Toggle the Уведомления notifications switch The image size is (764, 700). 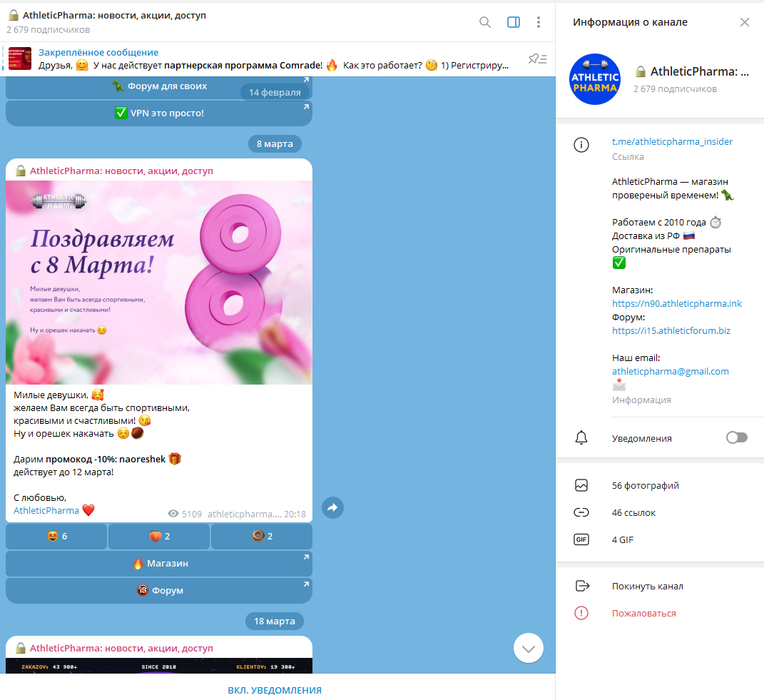point(736,437)
